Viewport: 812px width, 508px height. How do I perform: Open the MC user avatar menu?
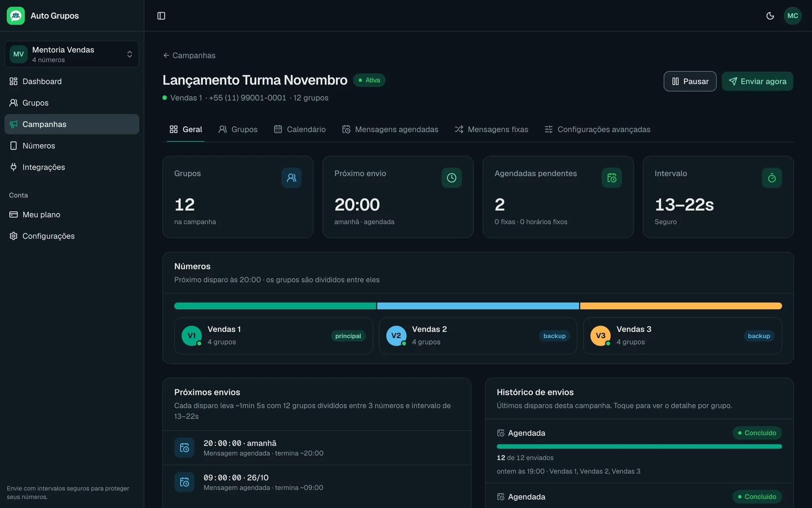tap(793, 16)
